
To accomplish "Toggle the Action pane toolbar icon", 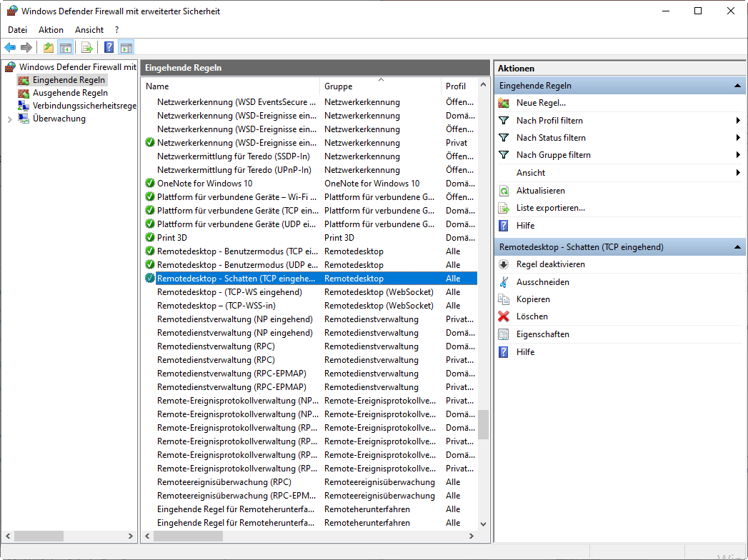I will coord(126,48).
